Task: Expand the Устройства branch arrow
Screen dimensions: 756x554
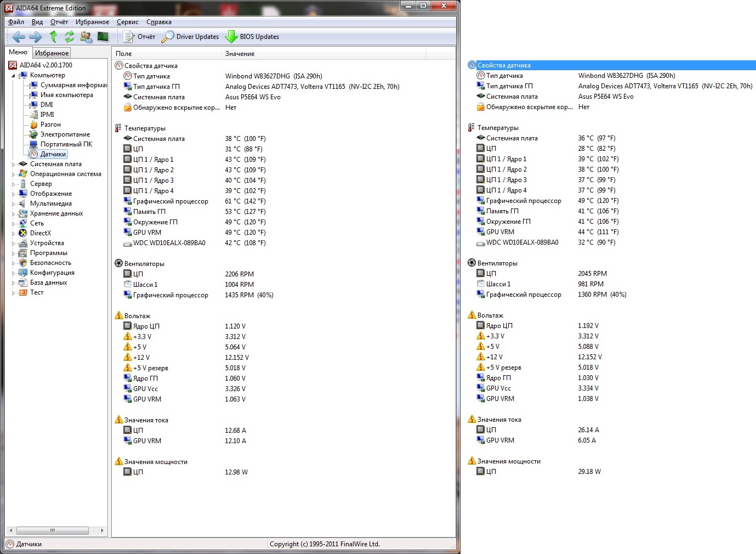Action: pos(13,243)
